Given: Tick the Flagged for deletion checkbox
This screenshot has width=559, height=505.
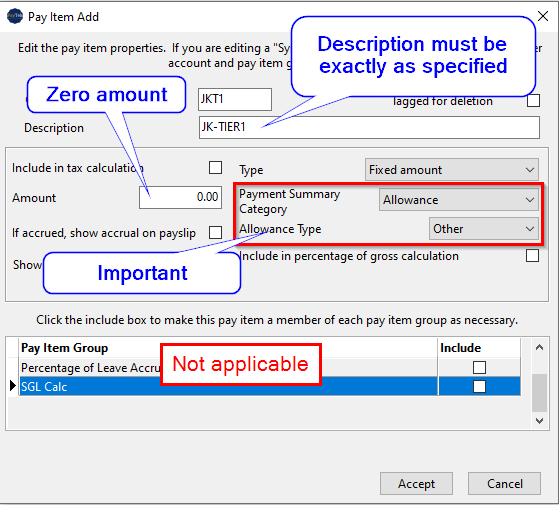Looking at the screenshot, I should [533, 101].
